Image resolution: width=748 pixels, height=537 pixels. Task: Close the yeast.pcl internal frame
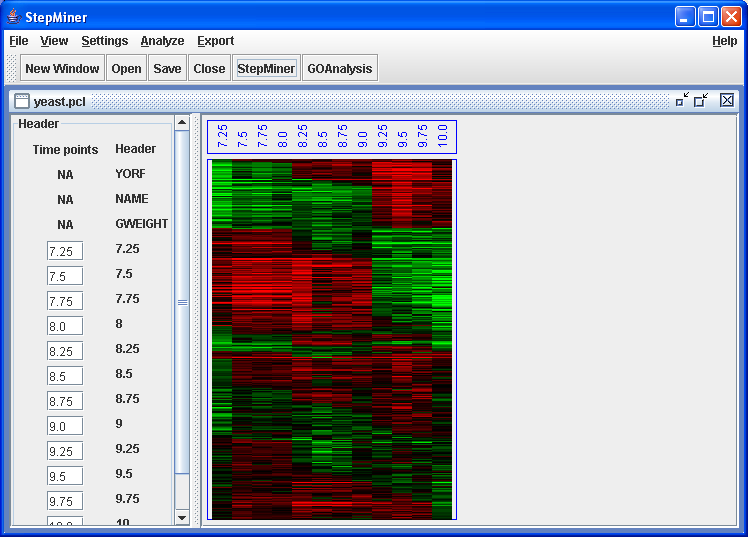727,100
